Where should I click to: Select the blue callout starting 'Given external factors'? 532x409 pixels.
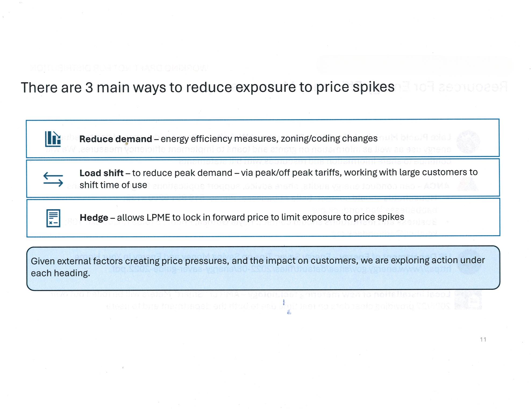coord(263,268)
